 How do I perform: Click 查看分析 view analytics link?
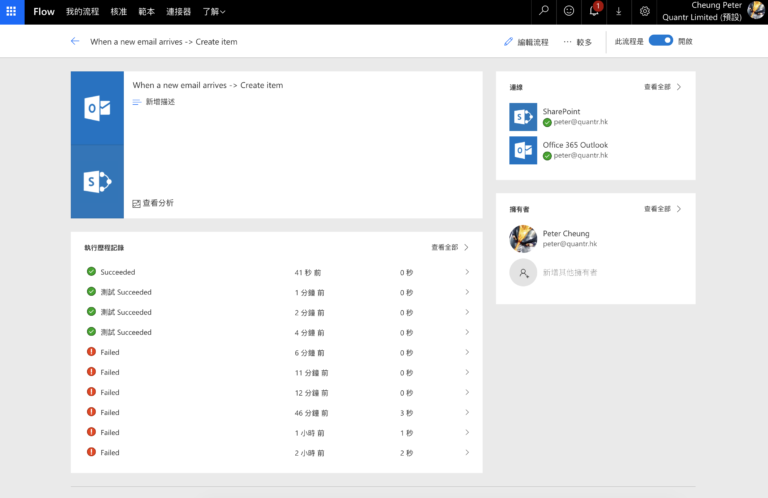point(153,203)
